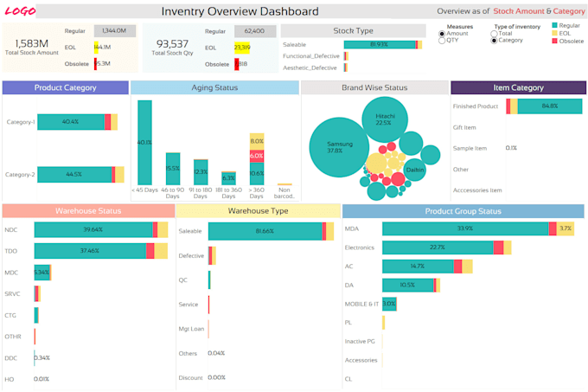The width and height of the screenshot is (588, 392).
Task: Click the EOL 23,319 quantity value
Action: [x=242, y=48]
